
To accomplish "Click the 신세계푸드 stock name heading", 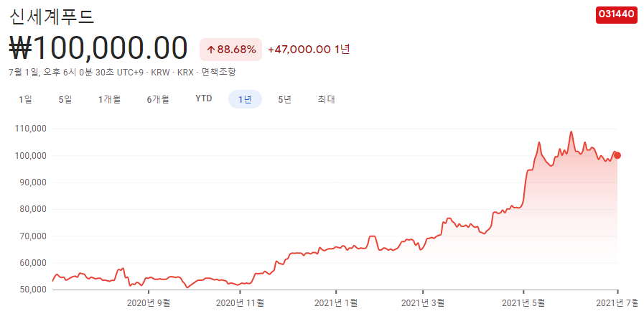I will (x=52, y=17).
